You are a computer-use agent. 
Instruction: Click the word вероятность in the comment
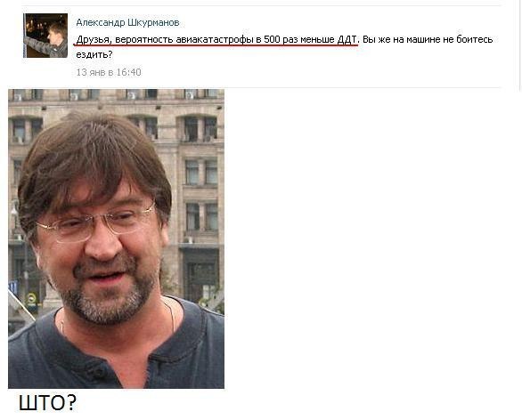pyautogui.click(x=144, y=39)
